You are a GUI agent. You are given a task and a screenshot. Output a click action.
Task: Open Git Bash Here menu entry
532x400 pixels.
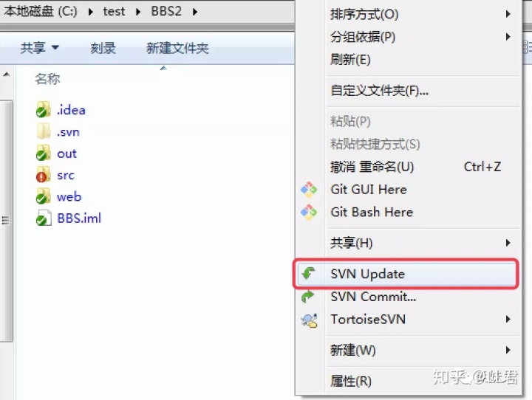click(x=409, y=213)
